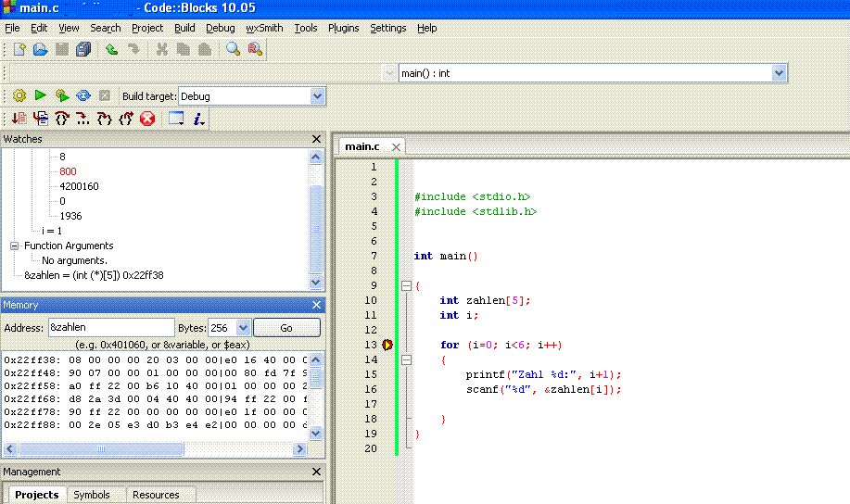
Task: Collapse the Function Arguments tree node
Action: (15, 246)
